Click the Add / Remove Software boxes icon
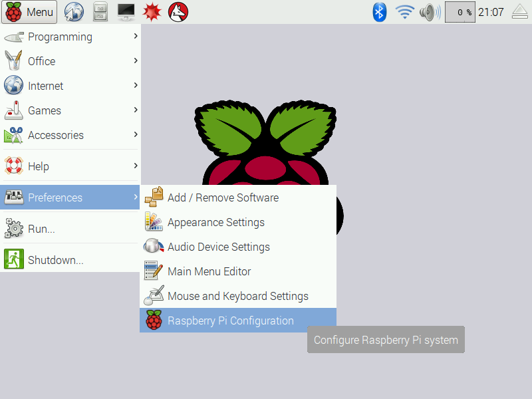The height and width of the screenshot is (399, 532). click(154, 197)
